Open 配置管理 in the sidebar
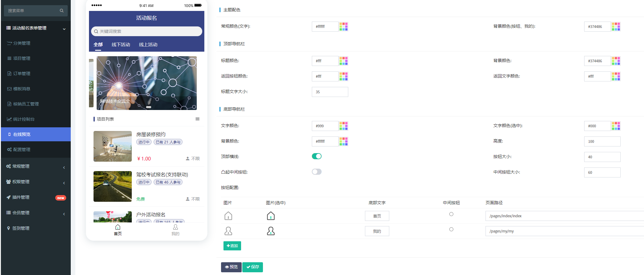644x275 pixels. pos(22,150)
